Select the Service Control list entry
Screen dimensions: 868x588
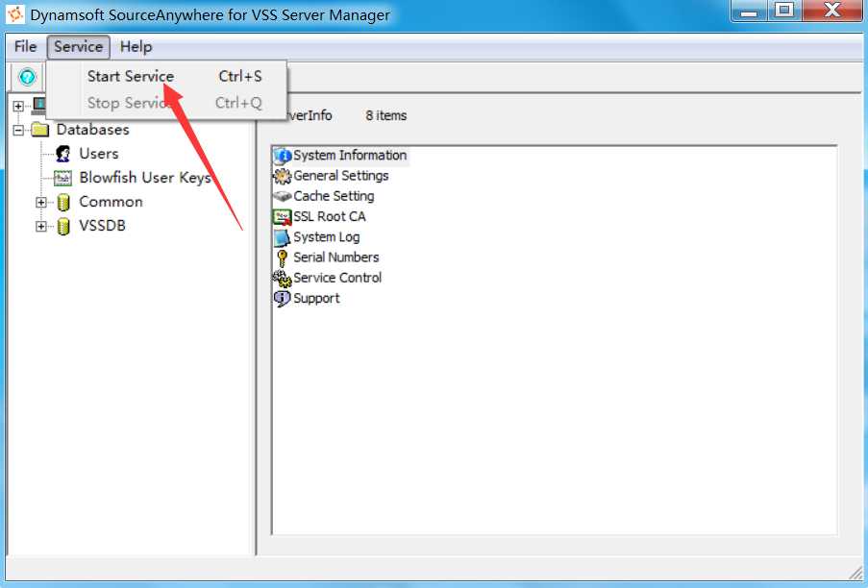point(337,279)
